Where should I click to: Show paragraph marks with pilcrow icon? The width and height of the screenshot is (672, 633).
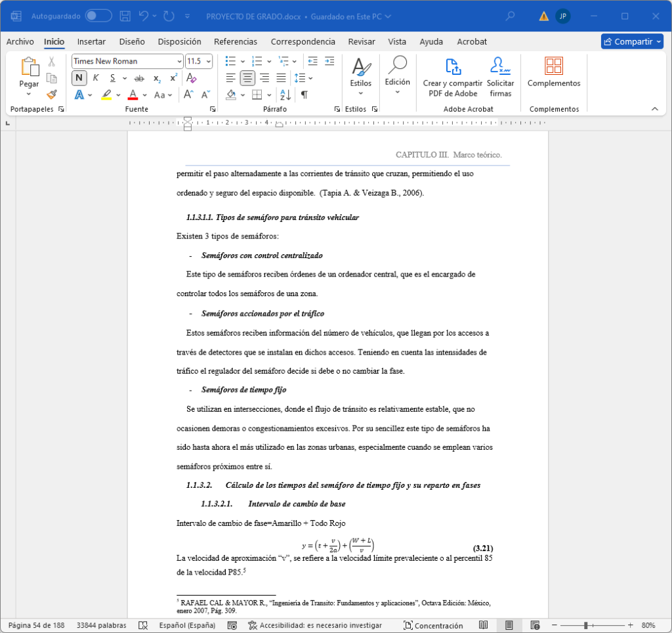click(304, 95)
